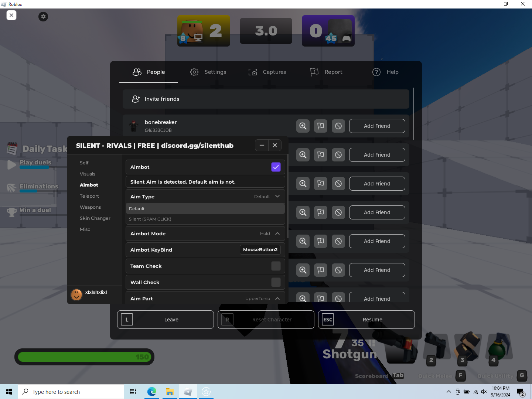Viewport: 532px width, 399px height.
Task: Block bonebreaker using the circle-slash icon
Action: [338, 126]
